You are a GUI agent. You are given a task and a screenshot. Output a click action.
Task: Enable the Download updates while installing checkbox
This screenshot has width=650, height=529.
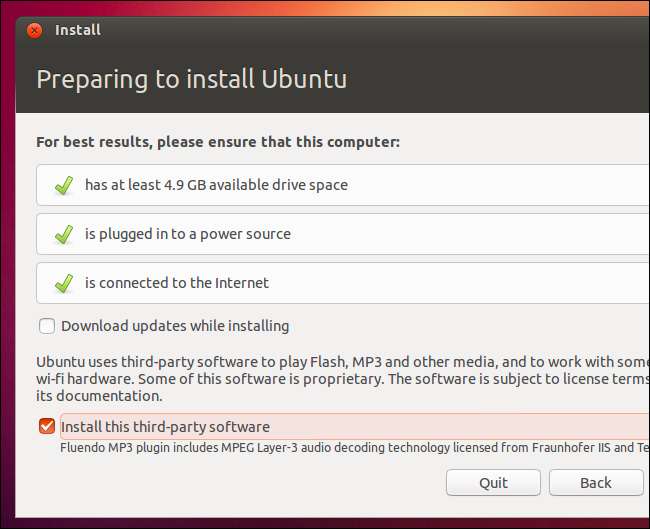[46, 326]
